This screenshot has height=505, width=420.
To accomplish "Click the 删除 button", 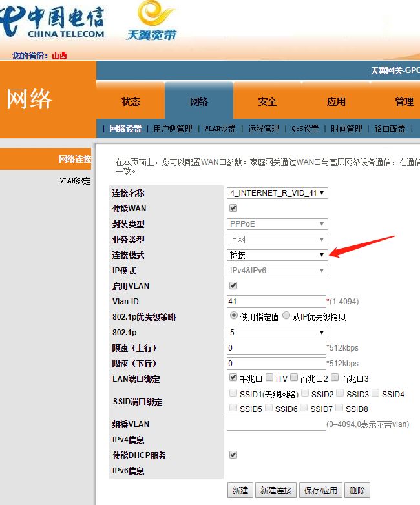I will pyautogui.click(x=357, y=490).
